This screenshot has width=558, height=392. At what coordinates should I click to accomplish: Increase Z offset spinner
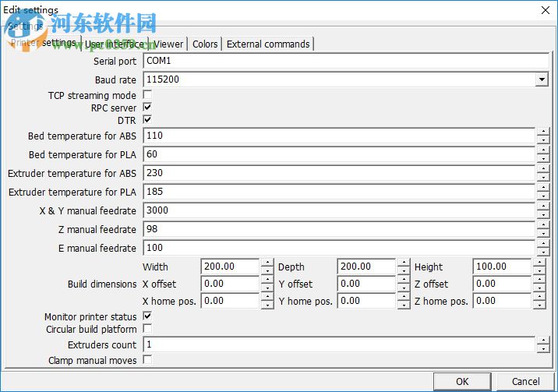coord(539,280)
